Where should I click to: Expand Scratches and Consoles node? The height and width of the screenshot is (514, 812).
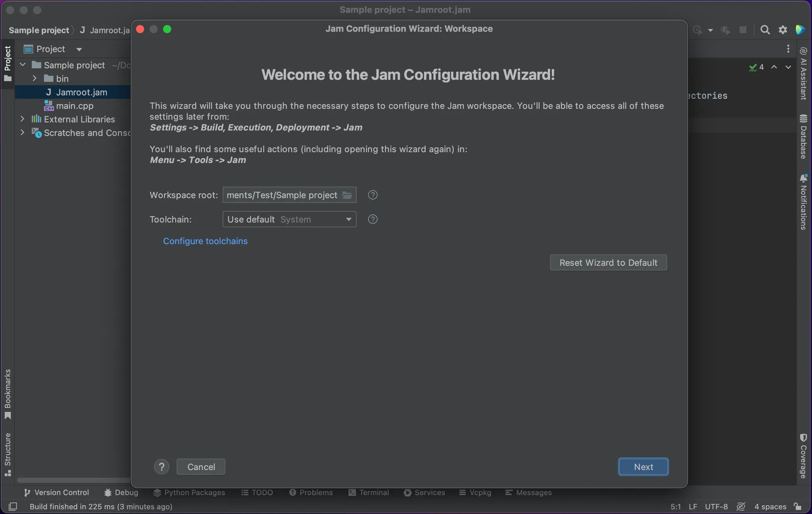click(23, 132)
